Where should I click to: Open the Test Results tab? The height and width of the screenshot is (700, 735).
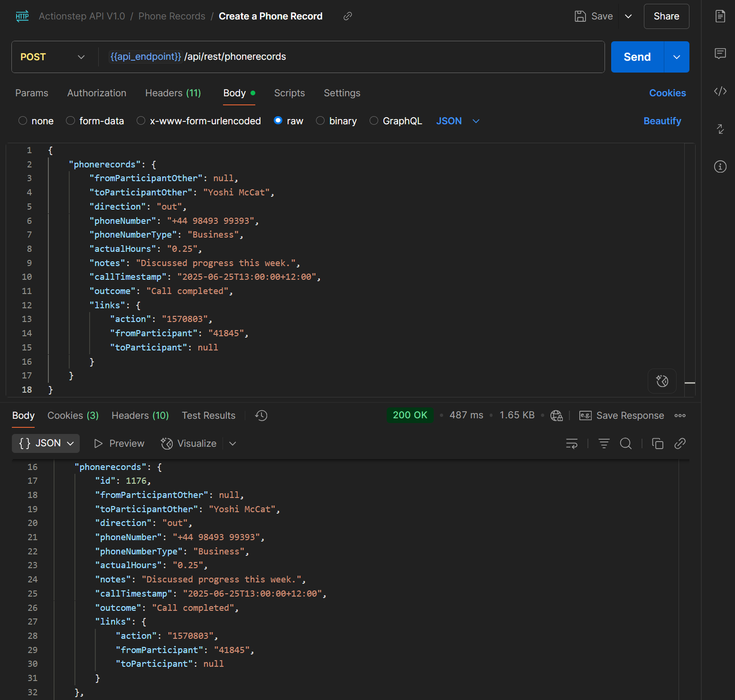pyautogui.click(x=208, y=415)
